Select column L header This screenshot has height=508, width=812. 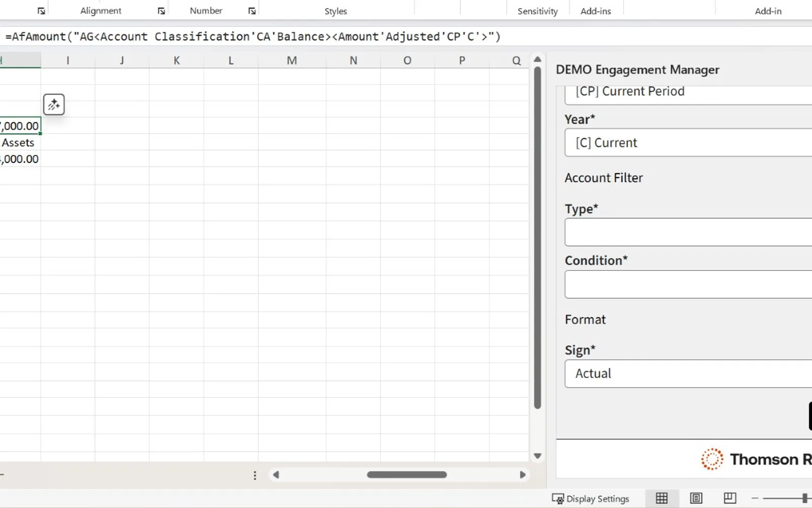click(231, 60)
